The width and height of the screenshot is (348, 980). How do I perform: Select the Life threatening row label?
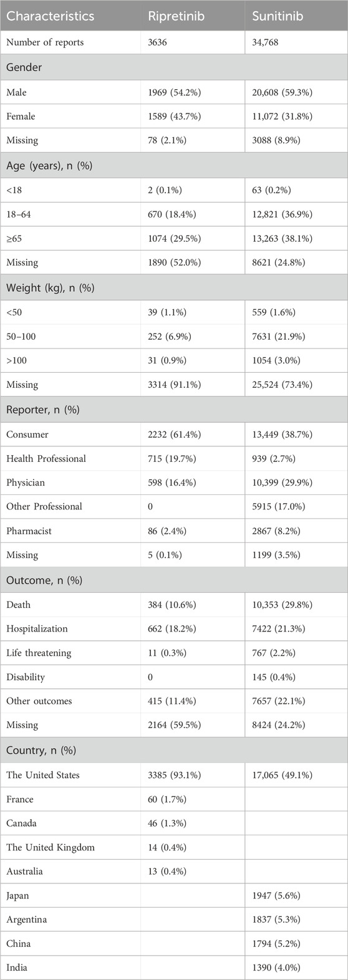pyautogui.click(x=39, y=653)
